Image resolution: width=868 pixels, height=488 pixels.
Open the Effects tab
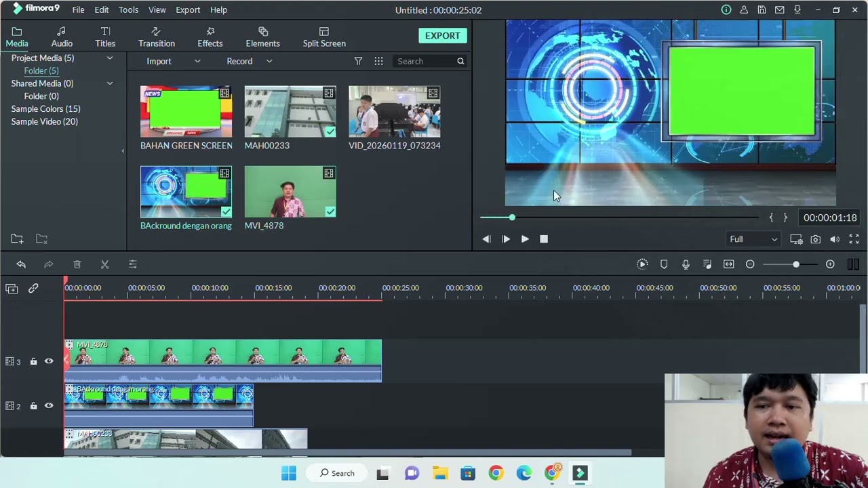[x=210, y=37]
